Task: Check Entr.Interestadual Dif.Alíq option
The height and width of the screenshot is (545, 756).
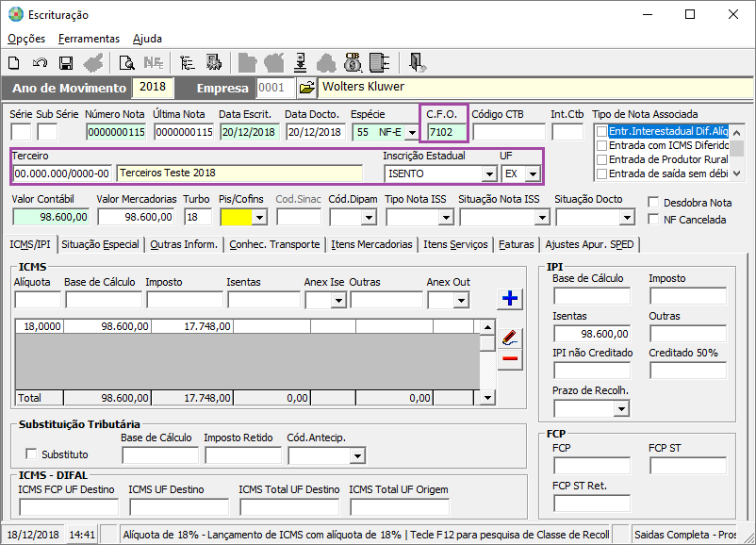Action: tap(601, 131)
